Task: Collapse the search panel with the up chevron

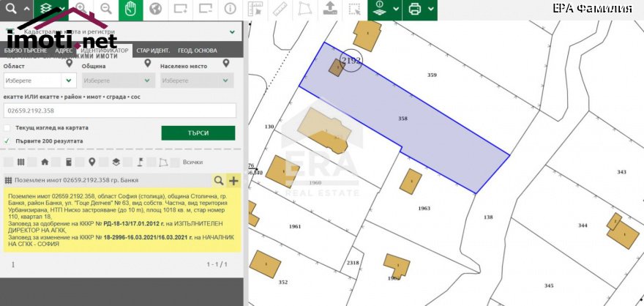Action: click(x=26, y=9)
